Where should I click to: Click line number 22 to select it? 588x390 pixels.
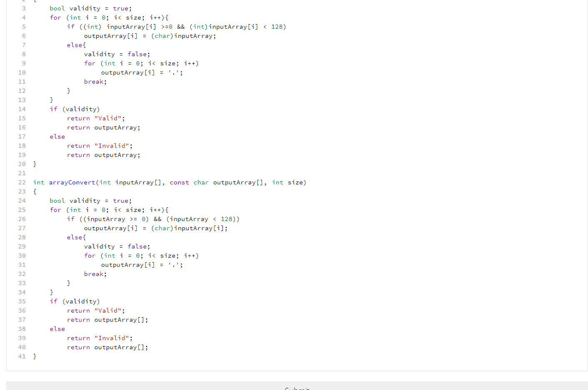pyautogui.click(x=22, y=182)
